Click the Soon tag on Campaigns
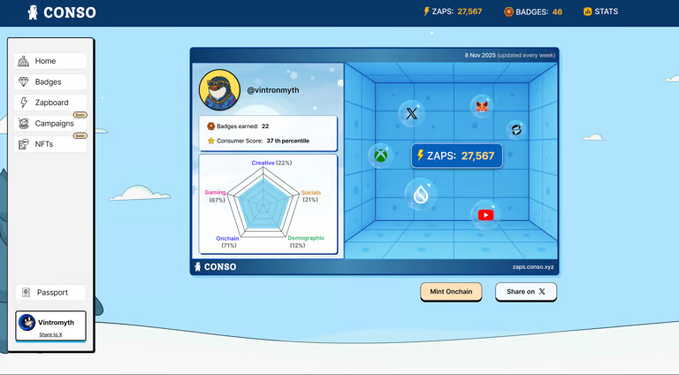 (x=80, y=115)
